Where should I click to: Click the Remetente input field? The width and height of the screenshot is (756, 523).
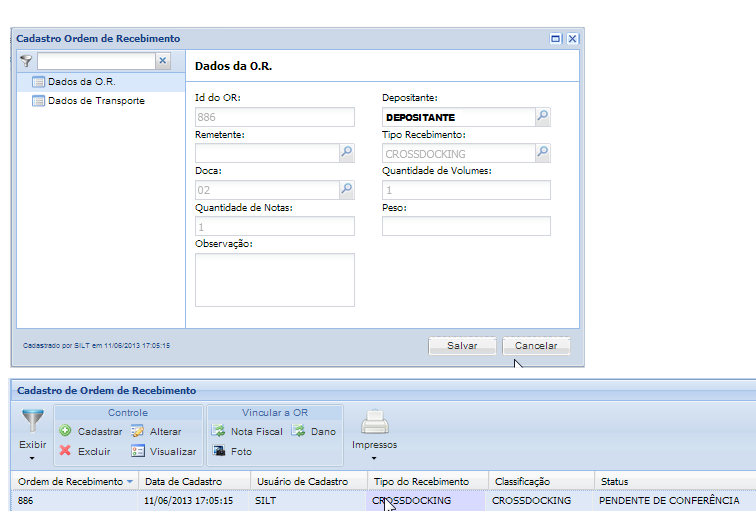[267, 153]
